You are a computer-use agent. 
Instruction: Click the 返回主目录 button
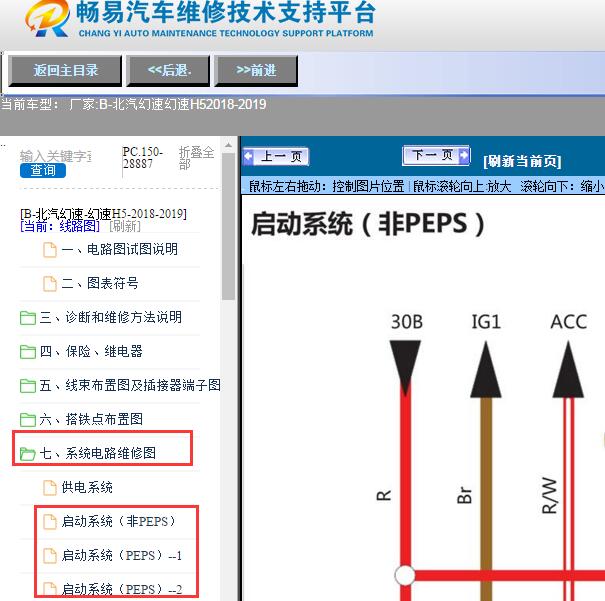tap(65, 71)
